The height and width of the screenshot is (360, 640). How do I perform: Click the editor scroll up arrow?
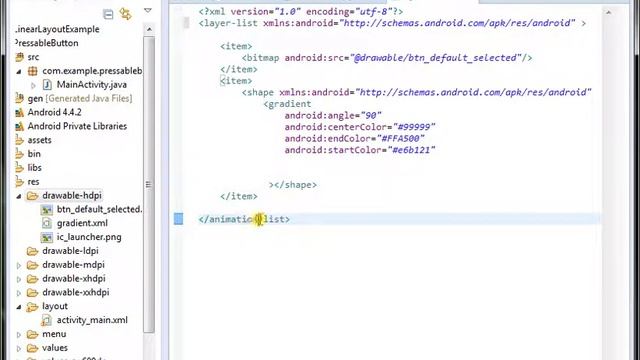(x=608, y=13)
